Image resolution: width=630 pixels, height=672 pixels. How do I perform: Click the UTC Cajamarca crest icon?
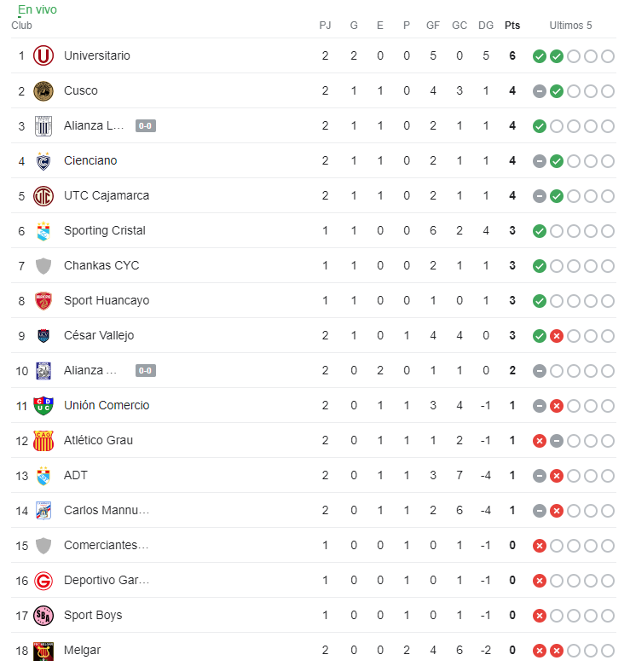pos(43,195)
